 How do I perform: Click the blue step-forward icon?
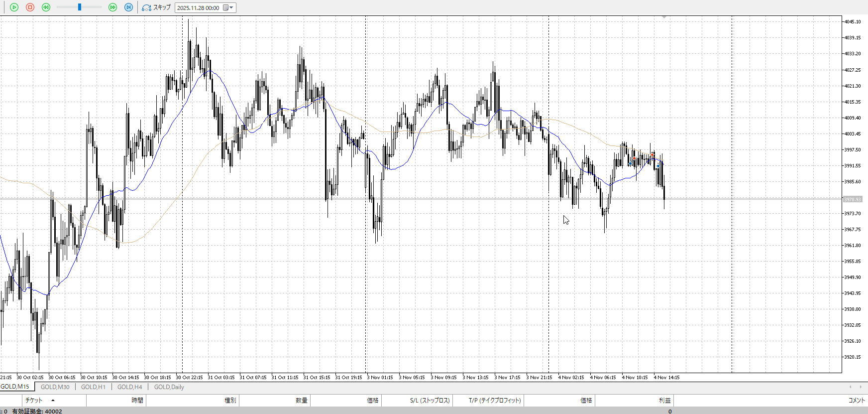click(128, 7)
